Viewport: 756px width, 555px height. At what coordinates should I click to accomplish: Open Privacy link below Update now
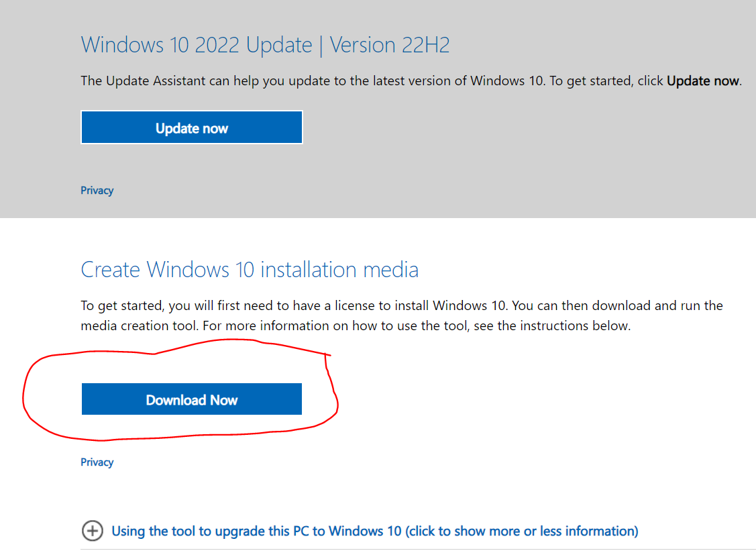[97, 191]
